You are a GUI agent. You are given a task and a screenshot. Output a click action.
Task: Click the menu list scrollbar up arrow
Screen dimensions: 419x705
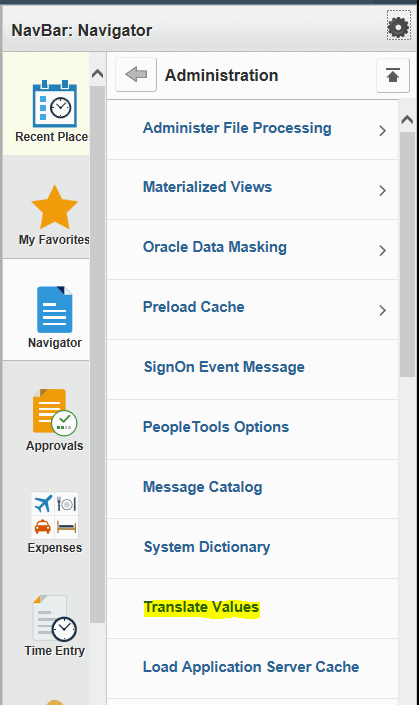(x=407, y=119)
